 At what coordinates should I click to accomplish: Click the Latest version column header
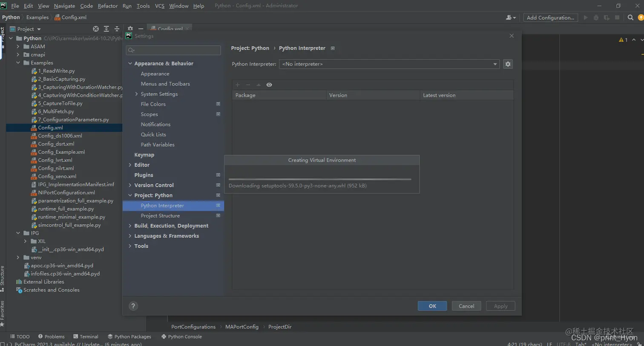[466, 95]
